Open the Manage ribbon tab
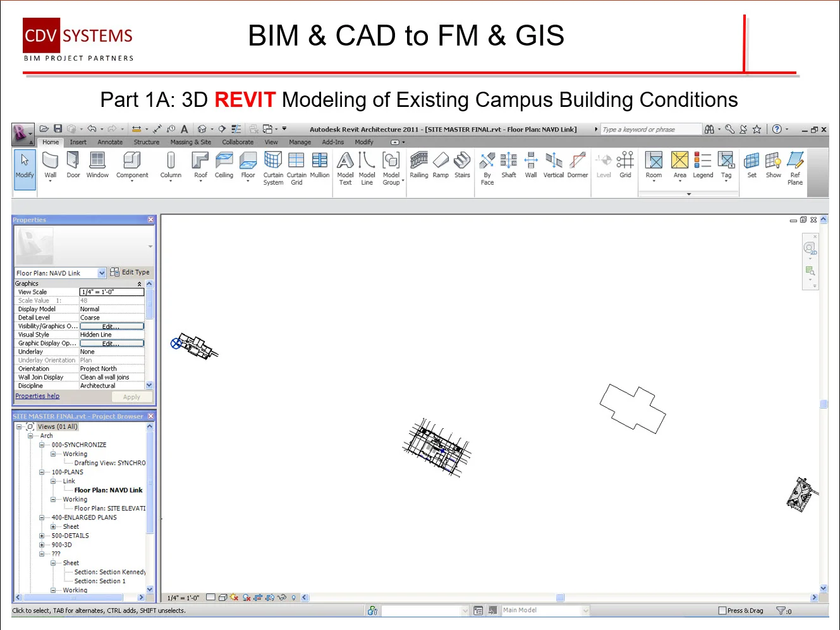Viewport: 840px width, 630px height. (300, 142)
